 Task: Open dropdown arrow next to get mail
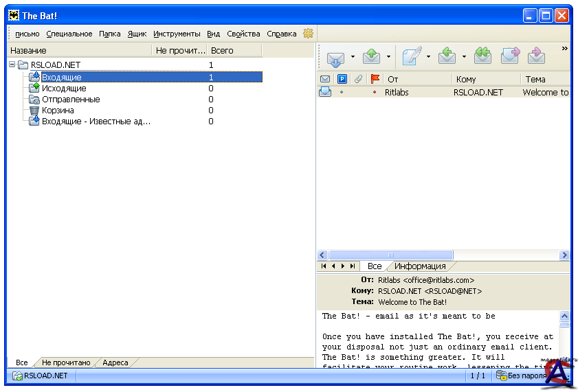[x=353, y=57]
